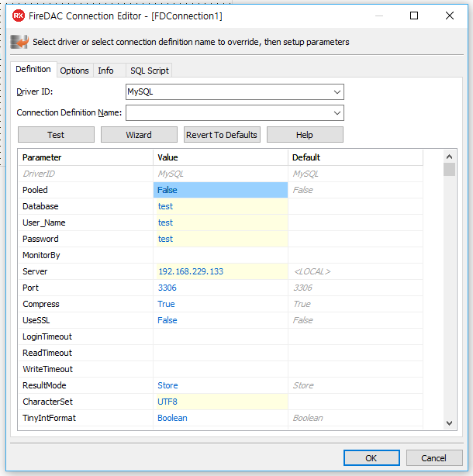
Task: Select the Pooled value False cell
Action: (x=220, y=190)
